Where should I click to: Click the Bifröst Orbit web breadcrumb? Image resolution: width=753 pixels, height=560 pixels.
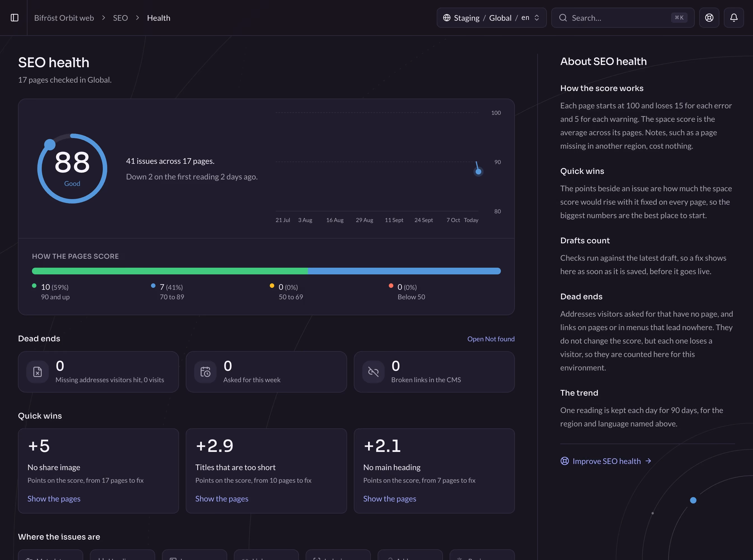point(64,18)
